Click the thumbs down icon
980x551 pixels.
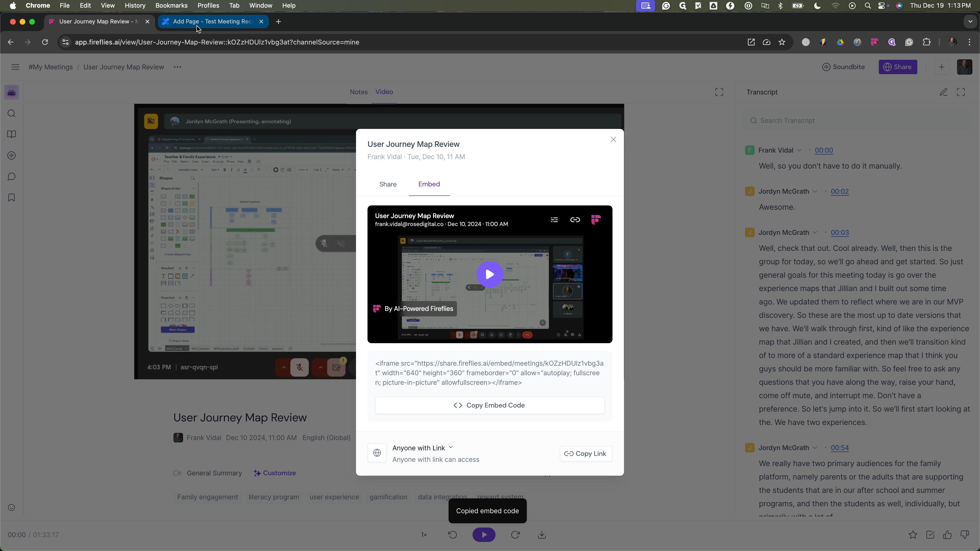tap(965, 535)
